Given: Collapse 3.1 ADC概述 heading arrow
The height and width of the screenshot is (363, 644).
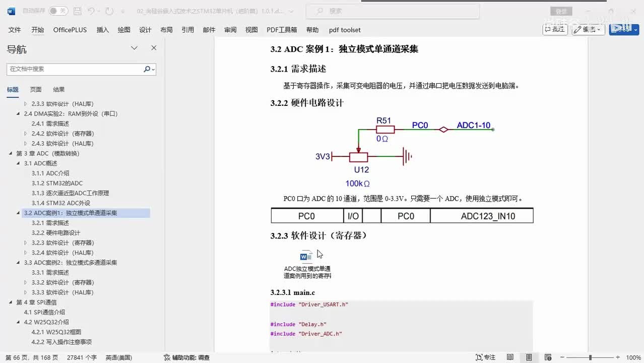Looking at the screenshot, I should coord(18,163).
